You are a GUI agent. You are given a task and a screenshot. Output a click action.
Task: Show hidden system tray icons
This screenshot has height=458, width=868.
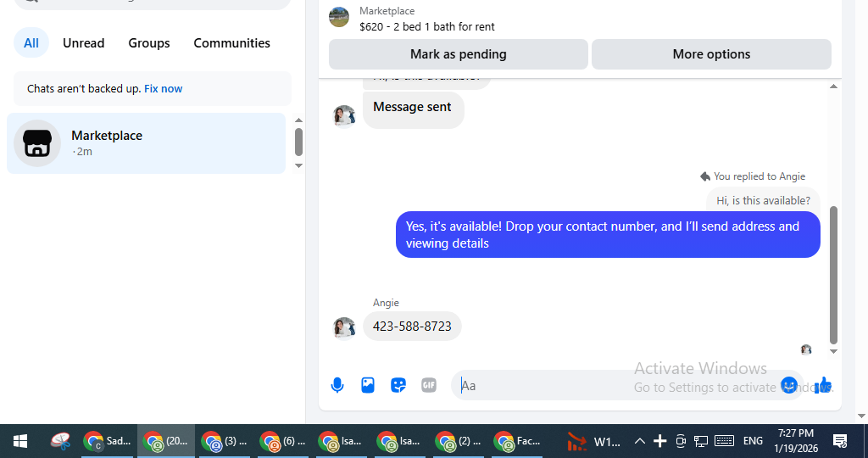tap(639, 441)
